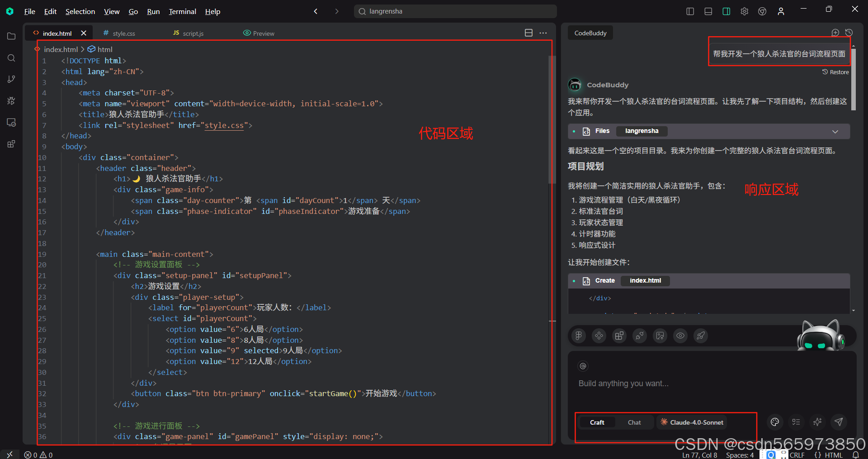The image size is (868, 459).
Task: Open the Go menu
Action: click(133, 11)
